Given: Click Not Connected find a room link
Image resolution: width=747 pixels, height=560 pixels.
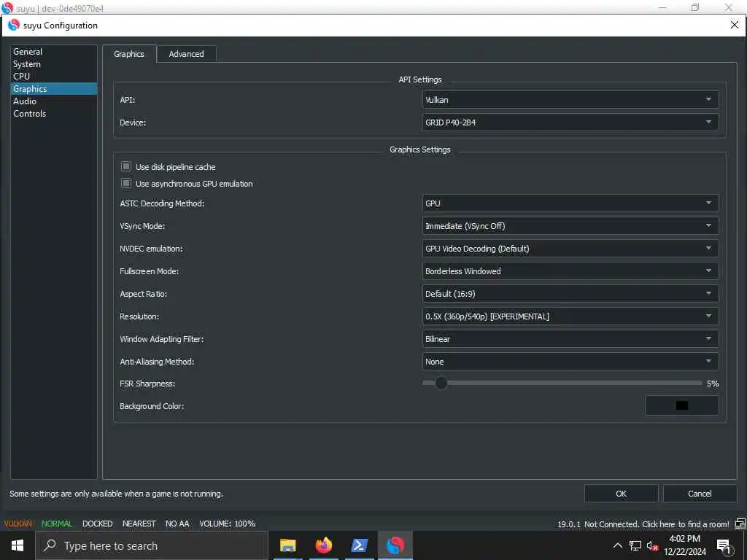Looking at the screenshot, I should point(657,524).
